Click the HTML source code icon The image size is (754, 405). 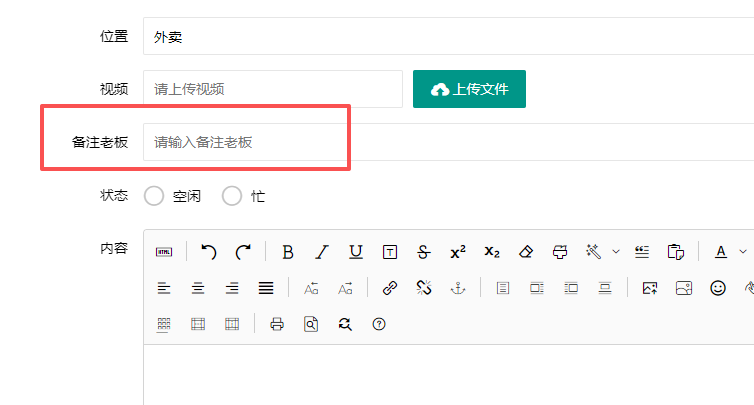(x=164, y=252)
